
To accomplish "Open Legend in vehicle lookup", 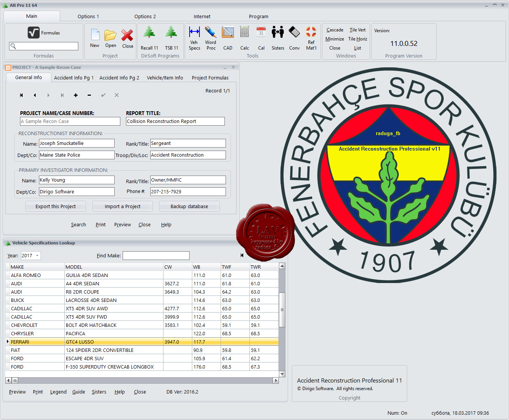I will tap(58, 392).
